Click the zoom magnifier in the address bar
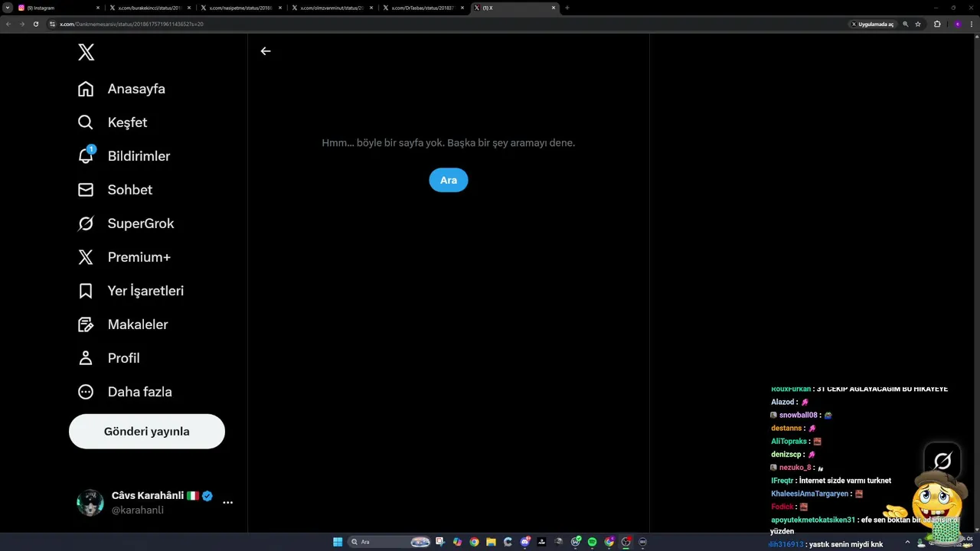This screenshot has width=980, height=551. coord(906,24)
